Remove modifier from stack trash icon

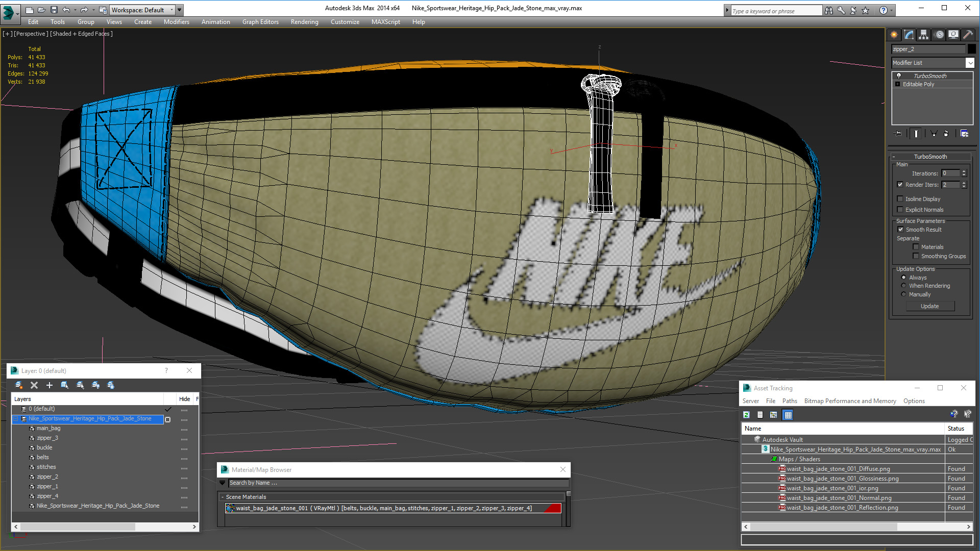click(x=946, y=134)
